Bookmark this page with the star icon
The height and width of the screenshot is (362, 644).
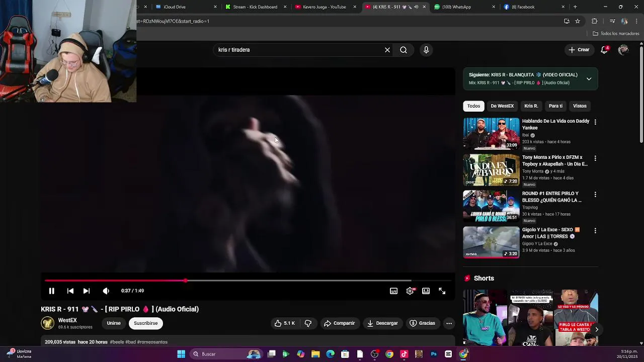coord(578,21)
